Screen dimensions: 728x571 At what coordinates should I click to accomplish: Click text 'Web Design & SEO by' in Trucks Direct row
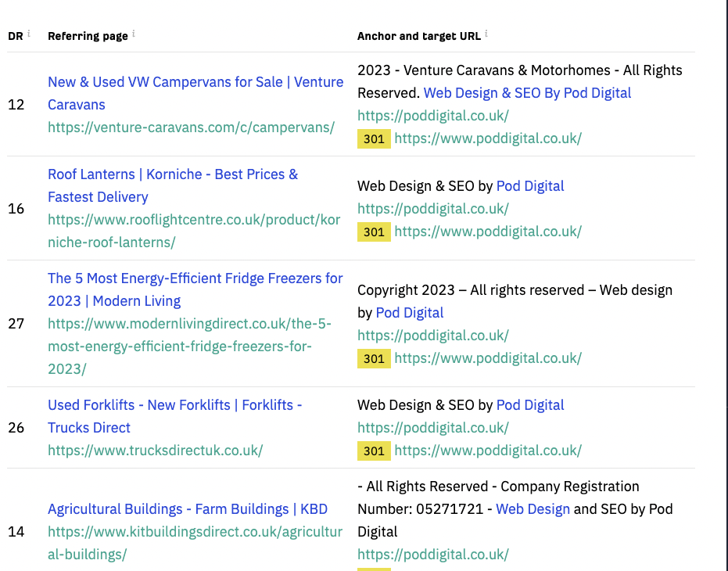pyautogui.click(x=425, y=405)
